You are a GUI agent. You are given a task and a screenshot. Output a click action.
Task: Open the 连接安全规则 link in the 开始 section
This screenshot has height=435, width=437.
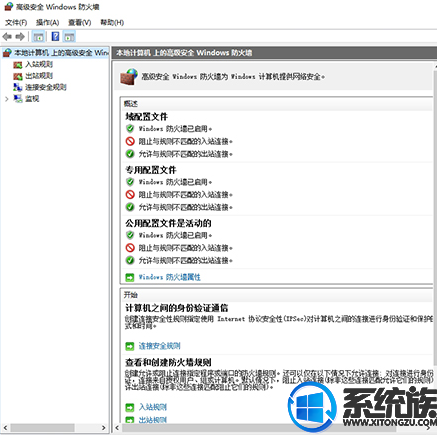(159, 346)
